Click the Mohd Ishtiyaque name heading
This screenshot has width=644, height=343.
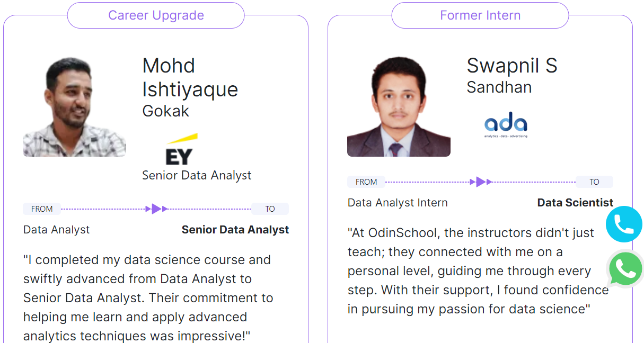(190, 77)
